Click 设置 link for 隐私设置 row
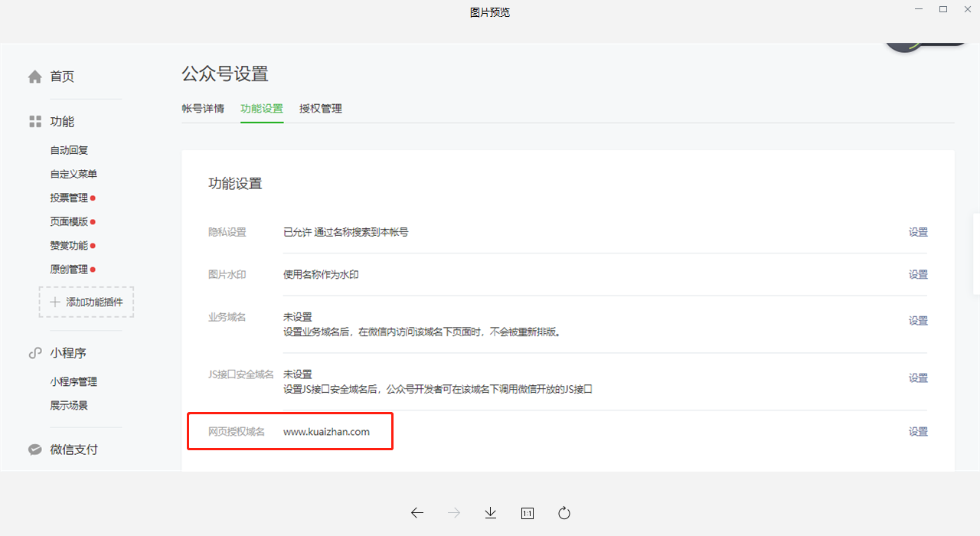Viewport: 980px width, 536px height. point(918,232)
